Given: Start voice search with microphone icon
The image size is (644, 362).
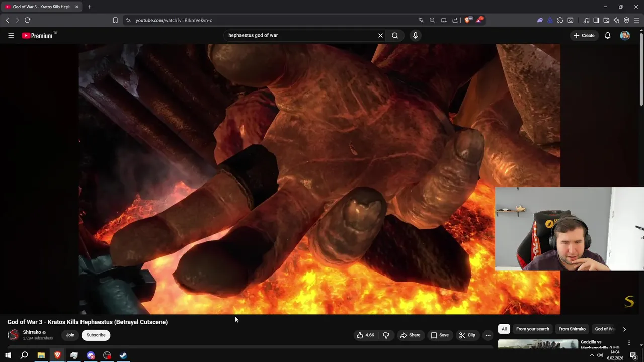Looking at the screenshot, I should (x=415, y=35).
